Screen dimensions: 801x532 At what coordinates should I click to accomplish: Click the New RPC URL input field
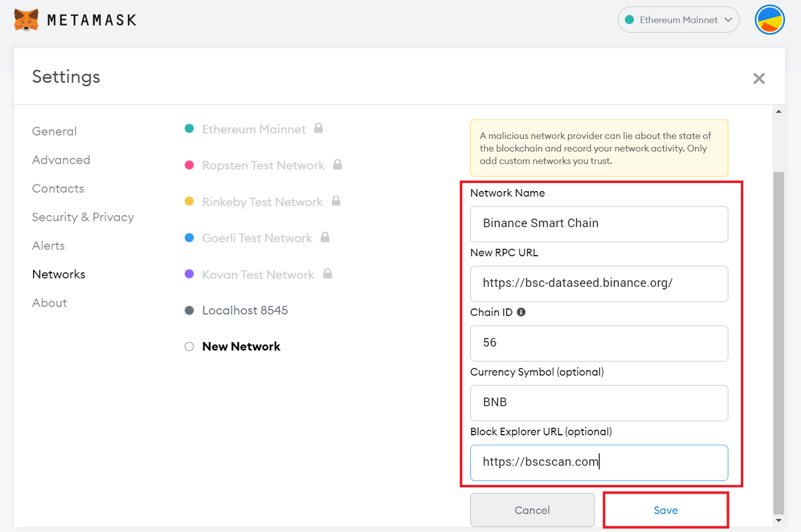598,283
